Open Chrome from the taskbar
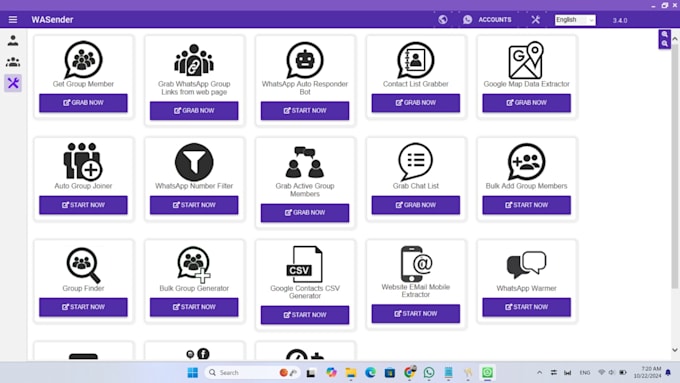 point(409,373)
